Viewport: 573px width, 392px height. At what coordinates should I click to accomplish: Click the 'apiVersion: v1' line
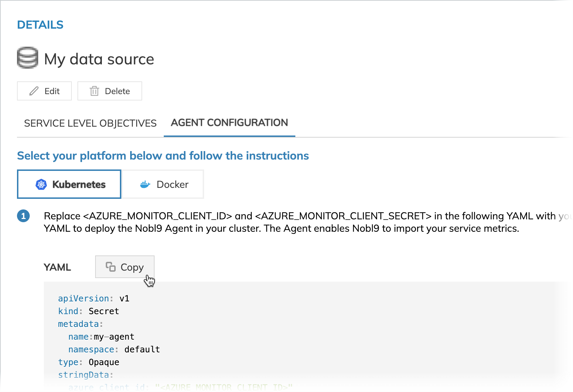click(x=94, y=299)
